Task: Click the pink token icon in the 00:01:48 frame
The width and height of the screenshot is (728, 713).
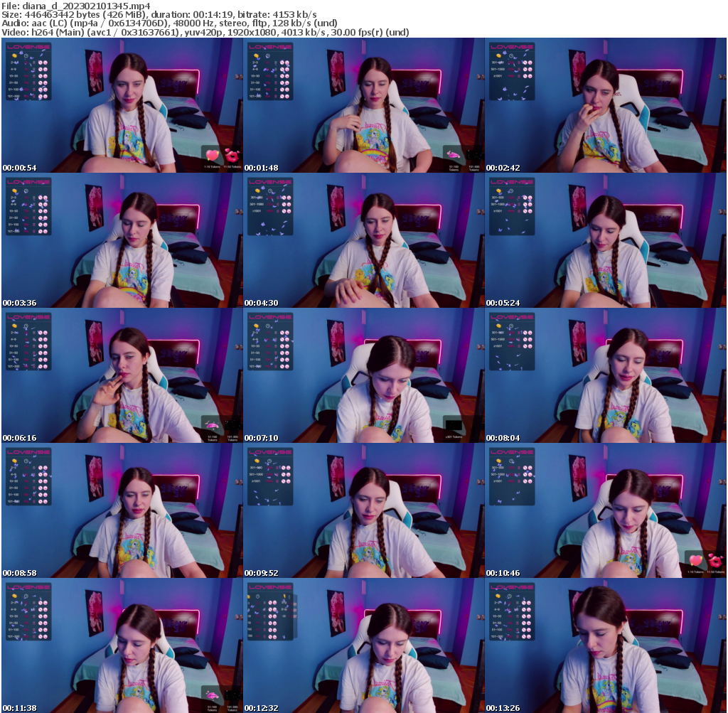Action: click(x=451, y=155)
